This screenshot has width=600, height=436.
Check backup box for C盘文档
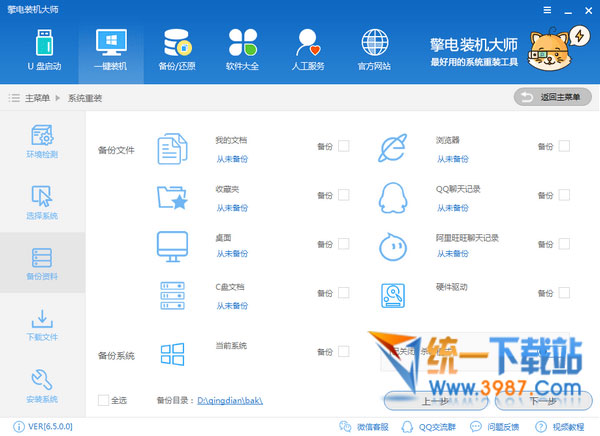[x=344, y=293]
